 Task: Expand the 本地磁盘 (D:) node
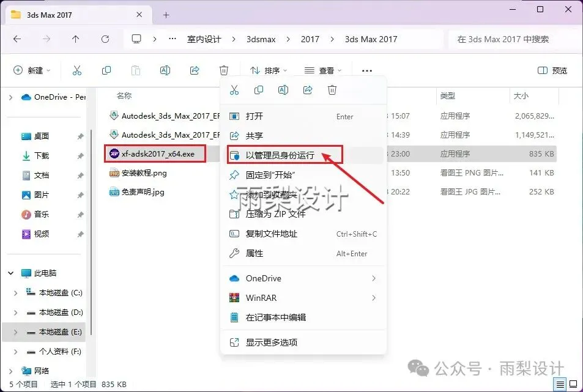(x=16, y=312)
